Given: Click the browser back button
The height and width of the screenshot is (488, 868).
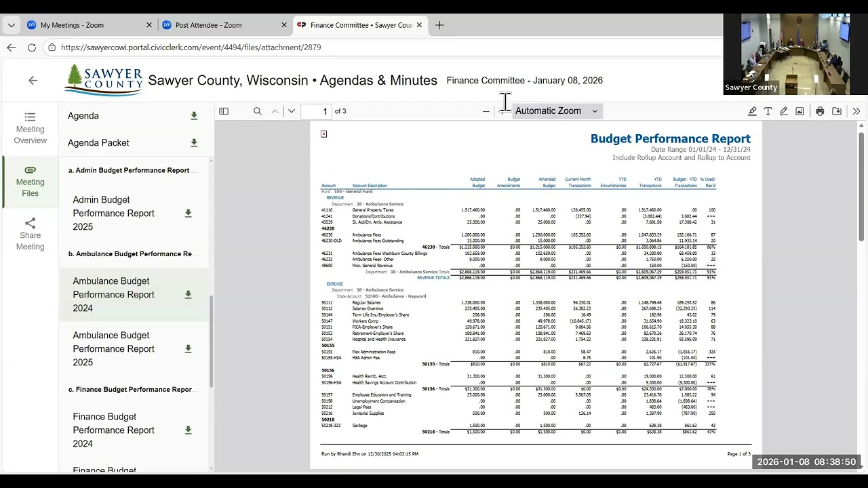Looking at the screenshot, I should pos(11,47).
